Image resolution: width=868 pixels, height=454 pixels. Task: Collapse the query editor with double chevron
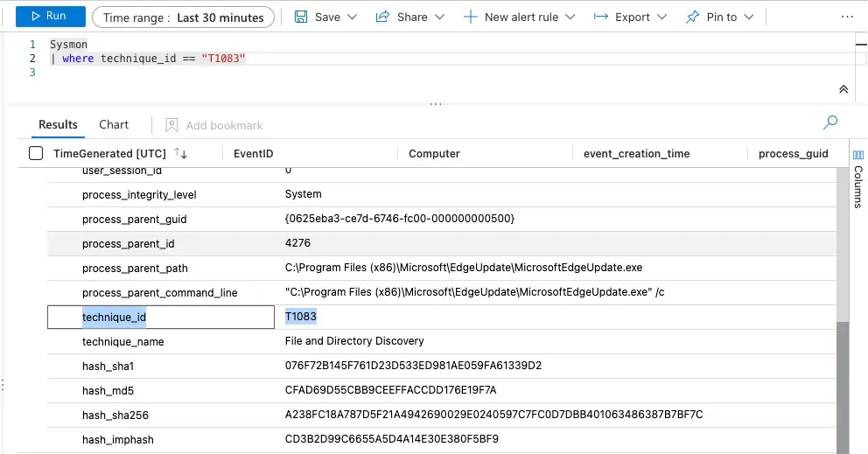point(843,89)
